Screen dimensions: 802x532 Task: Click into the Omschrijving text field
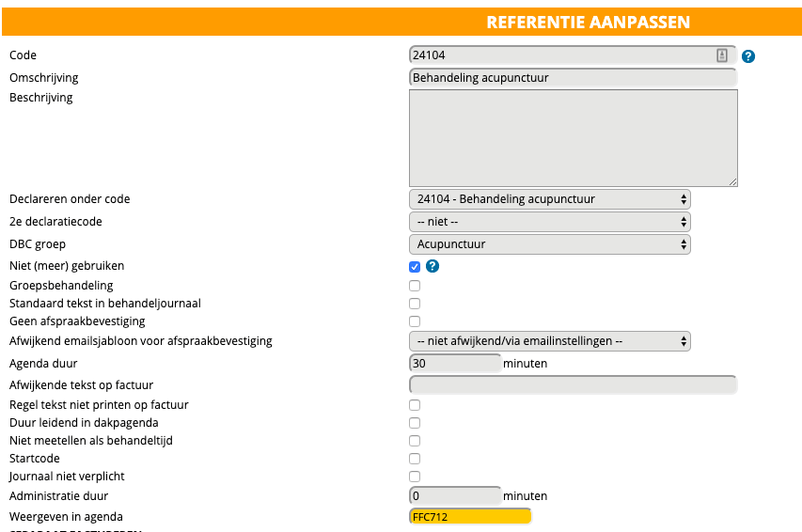click(x=573, y=78)
